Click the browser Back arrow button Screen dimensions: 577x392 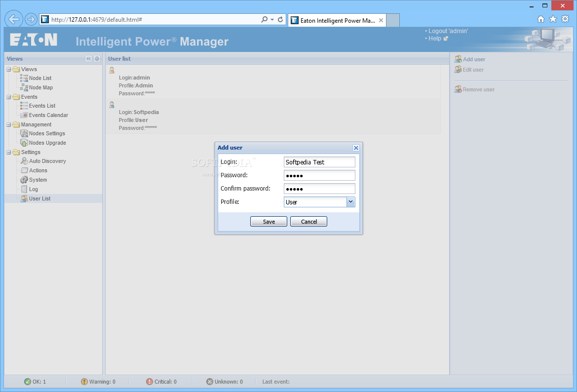click(x=14, y=19)
